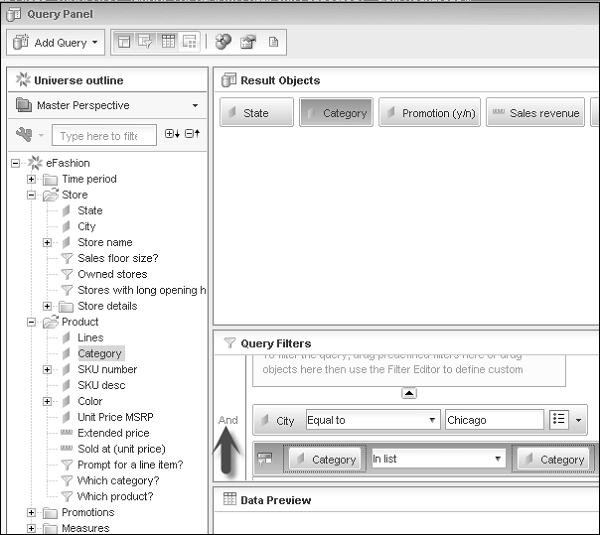
Task: Collapse the Store folder
Action: 31,195
